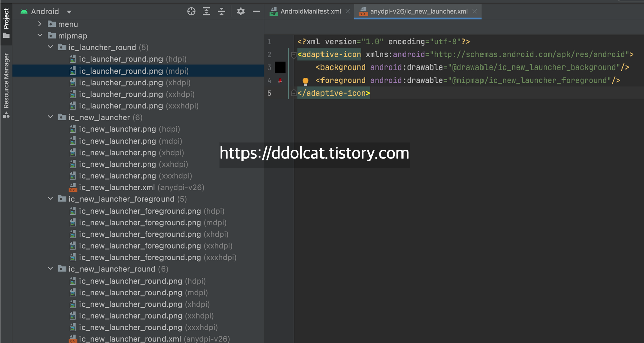Click the yellow lightbulb quick-fix icon
Screen dimensions: 644x343
tap(305, 81)
